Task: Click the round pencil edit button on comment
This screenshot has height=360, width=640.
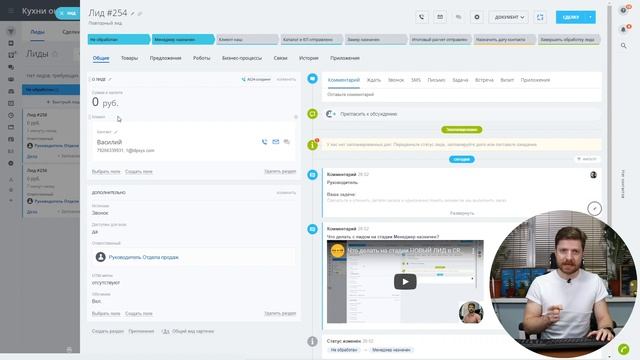Action: 595,209
